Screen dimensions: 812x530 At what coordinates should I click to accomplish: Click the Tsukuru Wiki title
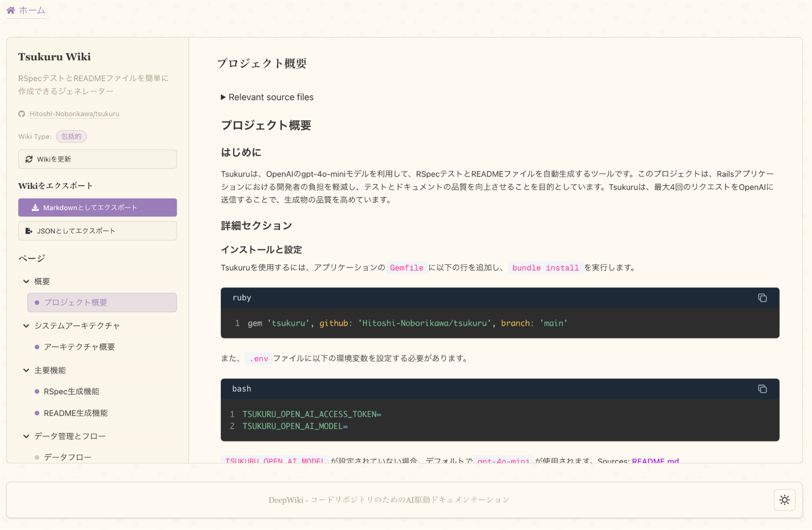pos(54,57)
